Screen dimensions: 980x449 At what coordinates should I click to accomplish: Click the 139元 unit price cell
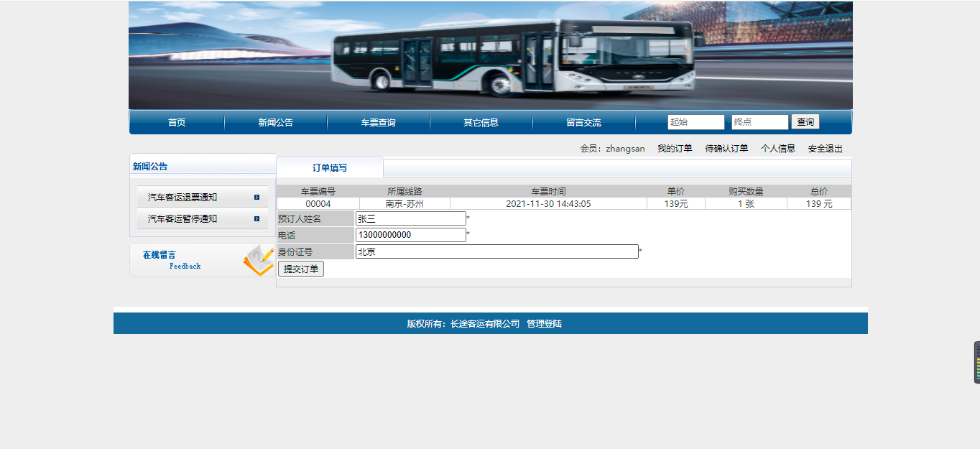pyautogui.click(x=676, y=204)
